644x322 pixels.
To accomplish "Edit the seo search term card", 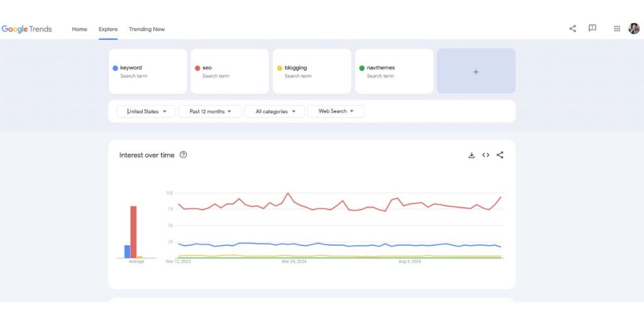I will coord(230,72).
